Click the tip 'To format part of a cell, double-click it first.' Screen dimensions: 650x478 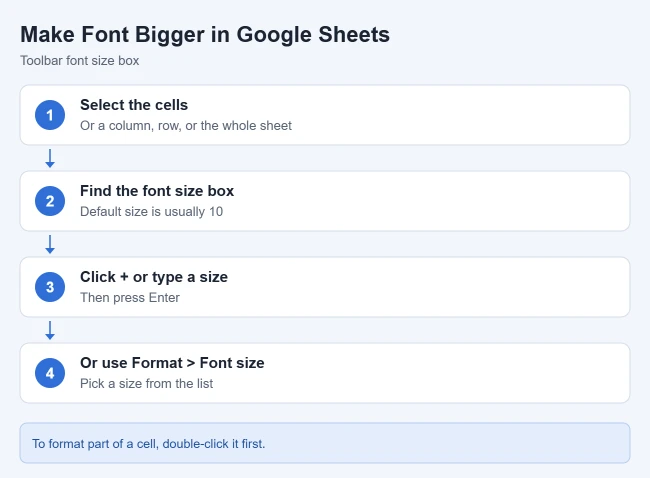149,444
